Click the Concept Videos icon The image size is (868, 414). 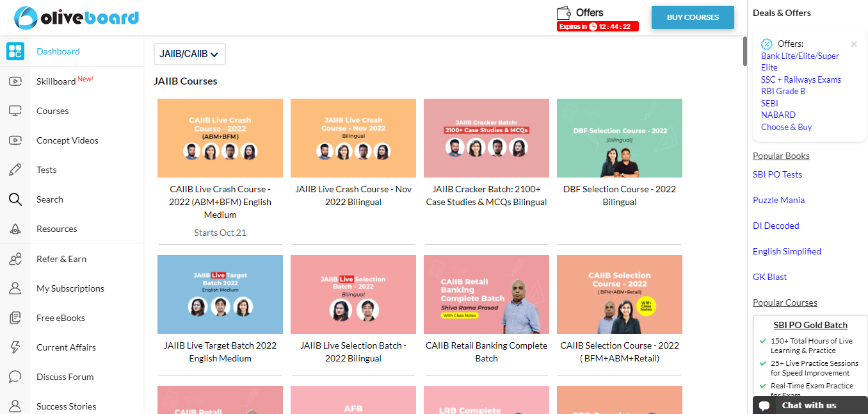click(x=15, y=140)
